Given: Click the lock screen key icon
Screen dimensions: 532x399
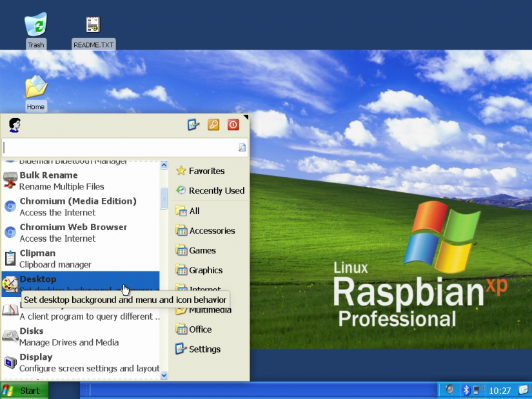Looking at the screenshot, I should click(213, 125).
